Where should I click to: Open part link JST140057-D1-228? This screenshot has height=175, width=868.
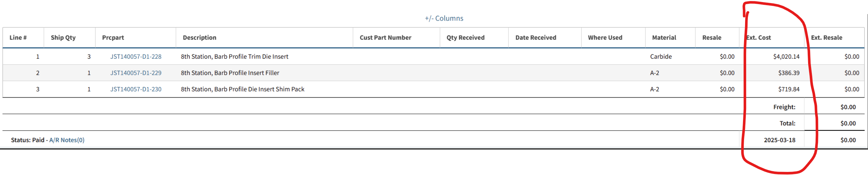pyautogui.click(x=136, y=57)
